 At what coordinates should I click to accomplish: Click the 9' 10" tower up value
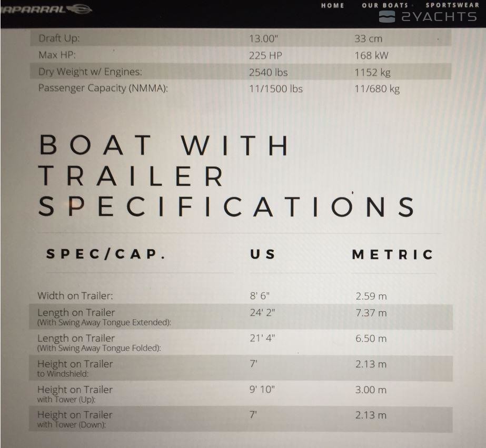(x=262, y=390)
